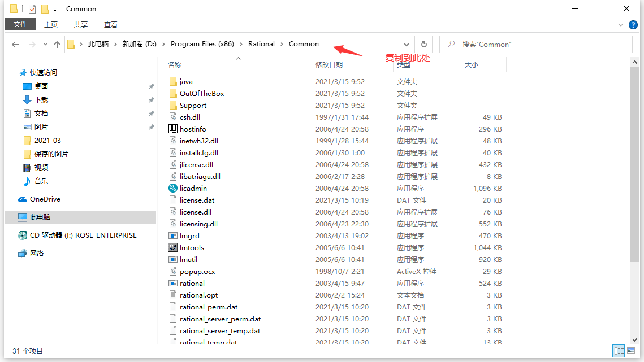The image size is (644, 362).
Task: Click the search Common input box
Action: click(x=536, y=44)
